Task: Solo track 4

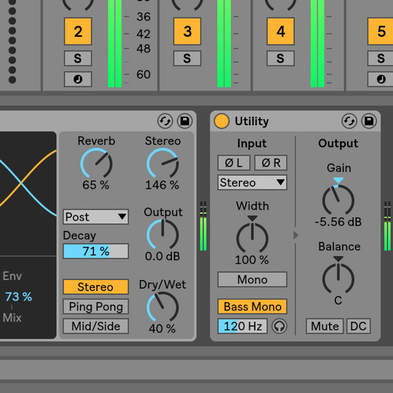Action: click(x=280, y=58)
